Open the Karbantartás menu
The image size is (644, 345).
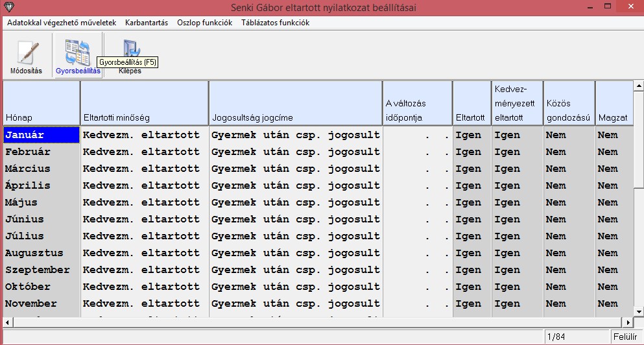[x=146, y=23]
